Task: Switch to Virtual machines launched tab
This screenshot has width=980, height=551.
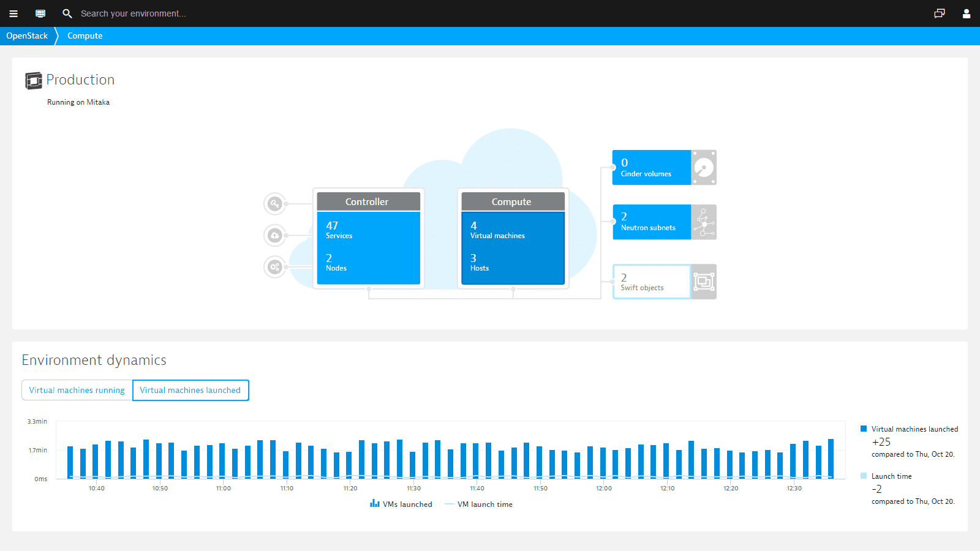Action: (x=190, y=390)
